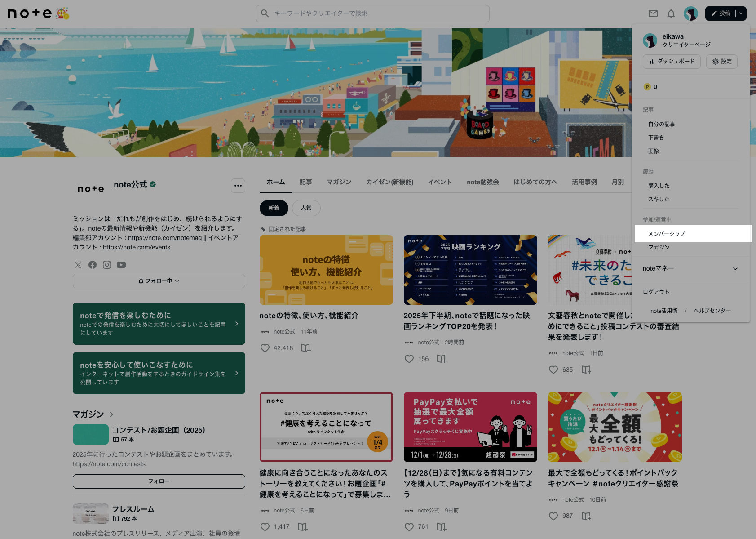
Task: Switch to the note勉強会 tab
Action: click(483, 182)
